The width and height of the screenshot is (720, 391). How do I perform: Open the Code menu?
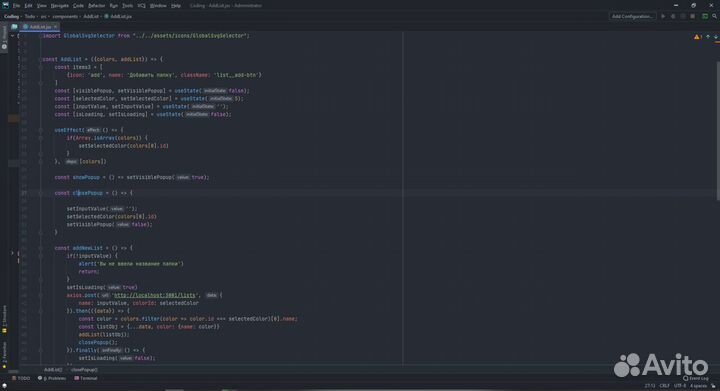79,6
